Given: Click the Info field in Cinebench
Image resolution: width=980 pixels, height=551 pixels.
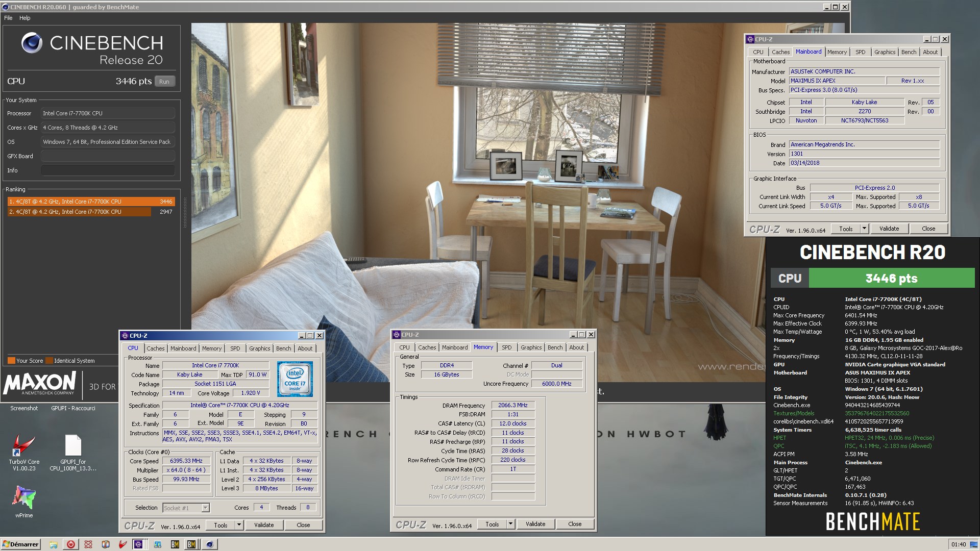Looking at the screenshot, I should point(108,170).
